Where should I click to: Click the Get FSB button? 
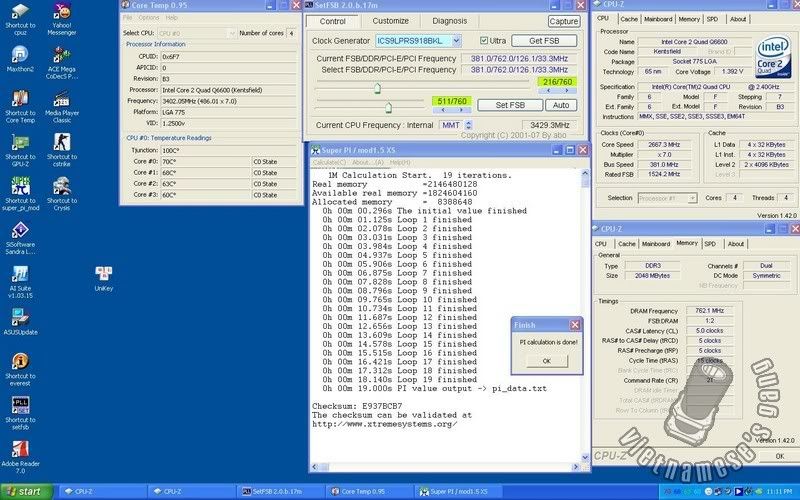pyautogui.click(x=544, y=40)
